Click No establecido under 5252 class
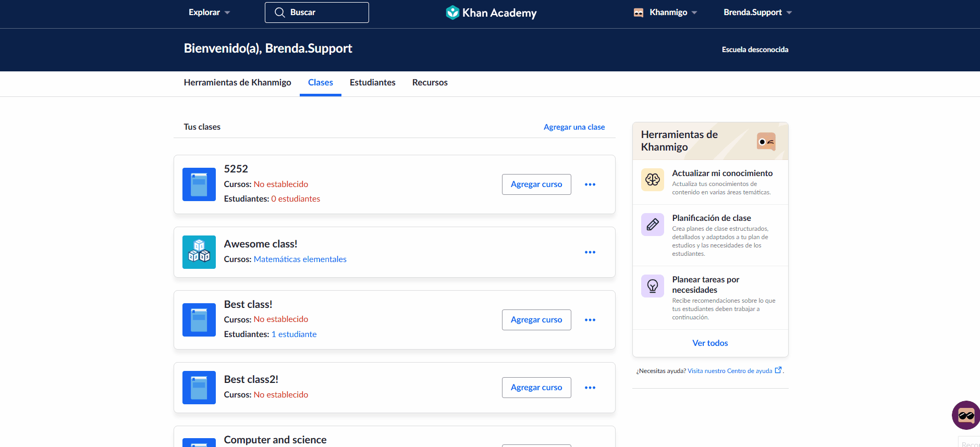Screen dimensions: 980x447 pos(281,184)
